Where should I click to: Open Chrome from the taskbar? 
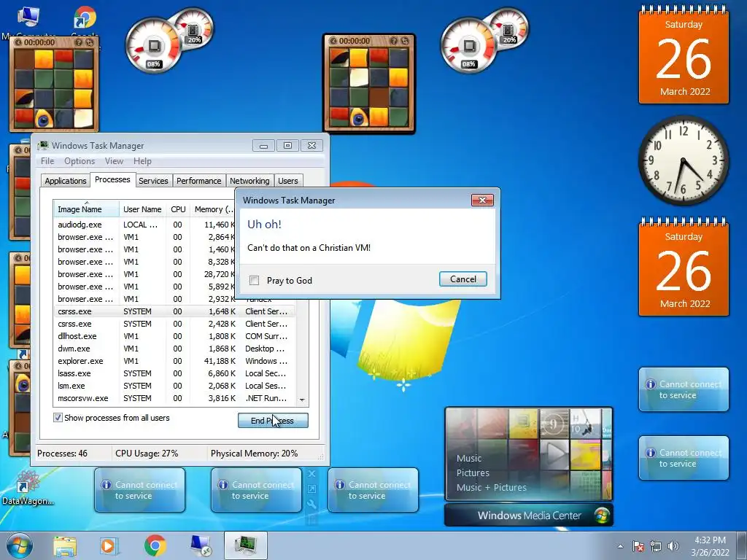coord(155,545)
